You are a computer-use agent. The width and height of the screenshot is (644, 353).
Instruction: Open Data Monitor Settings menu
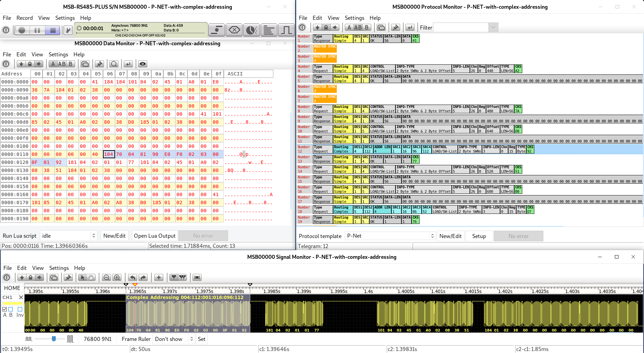58,54
